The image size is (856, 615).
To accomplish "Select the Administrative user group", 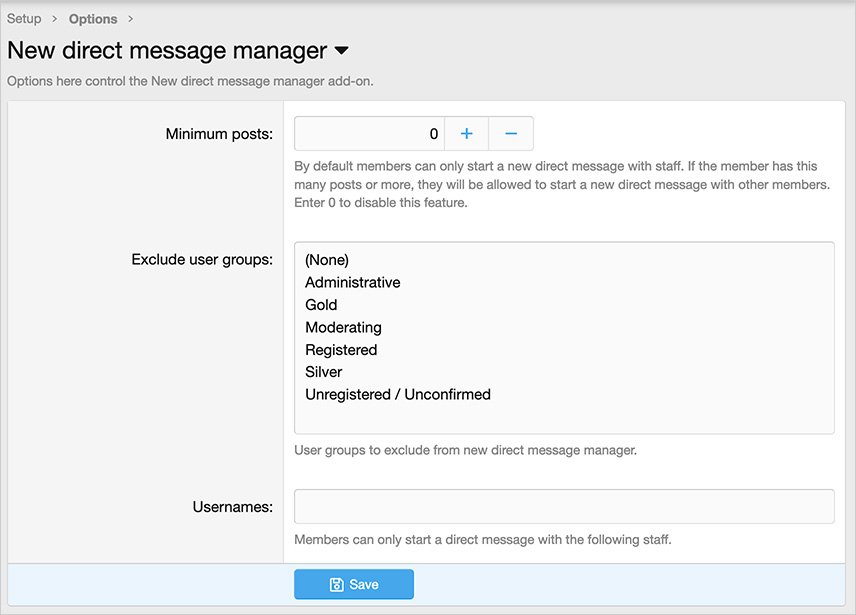I will point(352,283).
